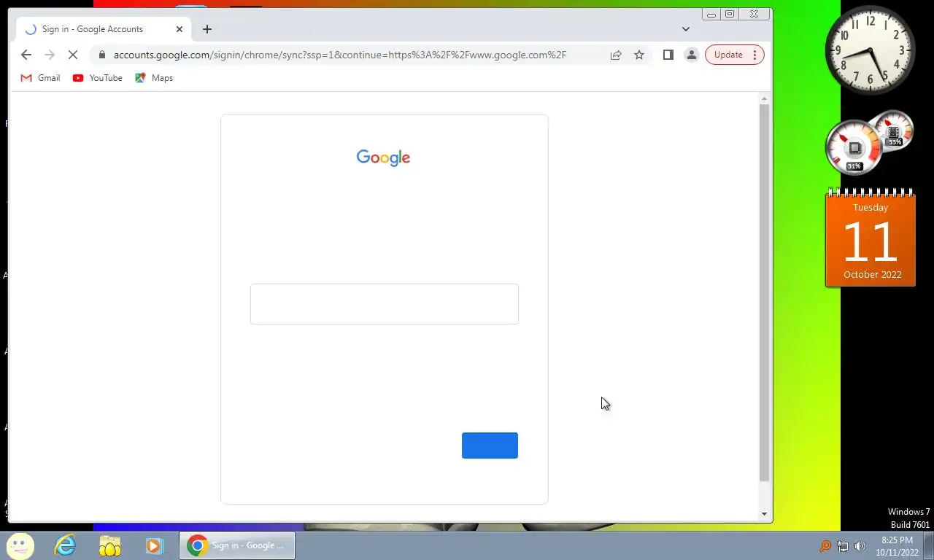
Task: Restore down the Chrome window
Action: pos(730,14)
